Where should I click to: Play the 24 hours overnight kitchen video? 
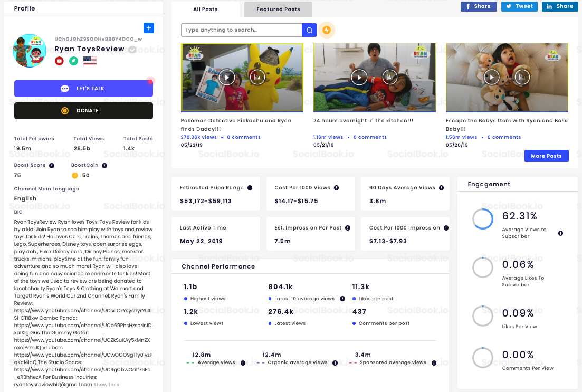coord(359,77)
